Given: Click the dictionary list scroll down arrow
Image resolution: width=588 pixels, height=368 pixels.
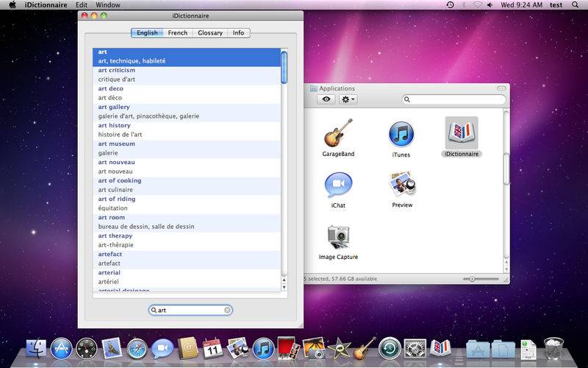Looking at the screenshot, I should point(284,287).
